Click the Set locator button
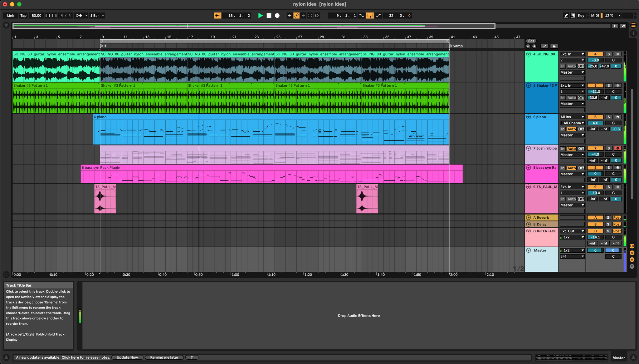This screenshot has height=364, width=639. 531,41
